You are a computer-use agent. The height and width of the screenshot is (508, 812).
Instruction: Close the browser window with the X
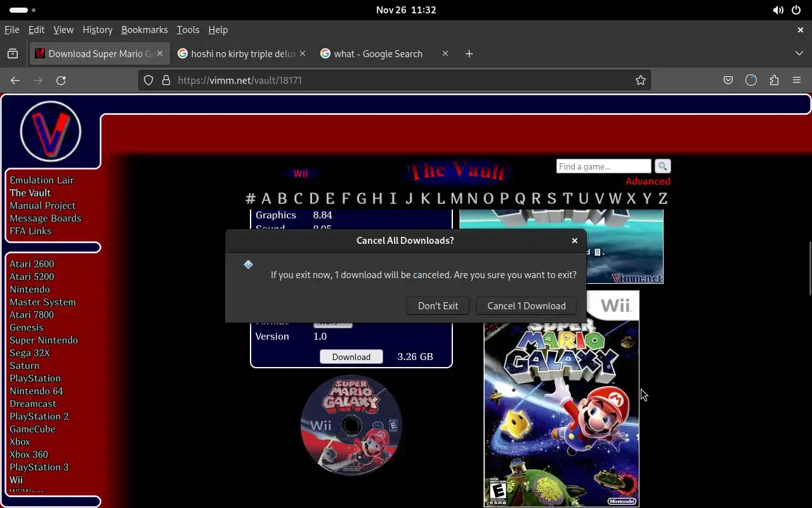(x=801, y=30)
